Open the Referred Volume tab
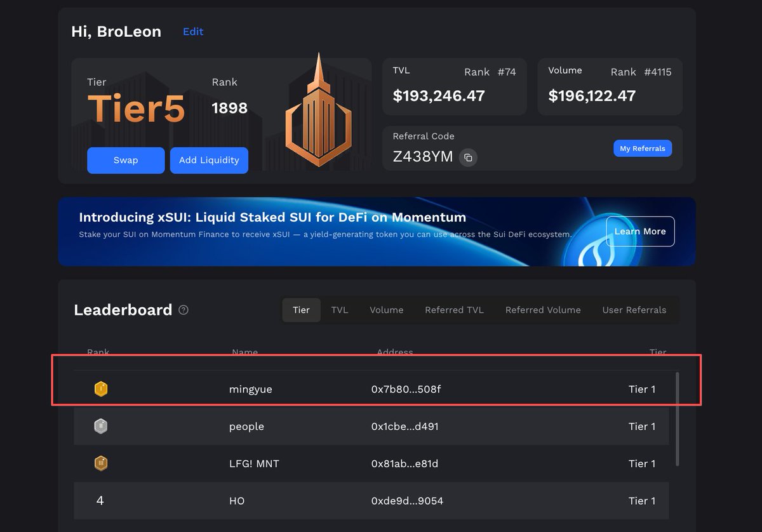 [543, 310]
